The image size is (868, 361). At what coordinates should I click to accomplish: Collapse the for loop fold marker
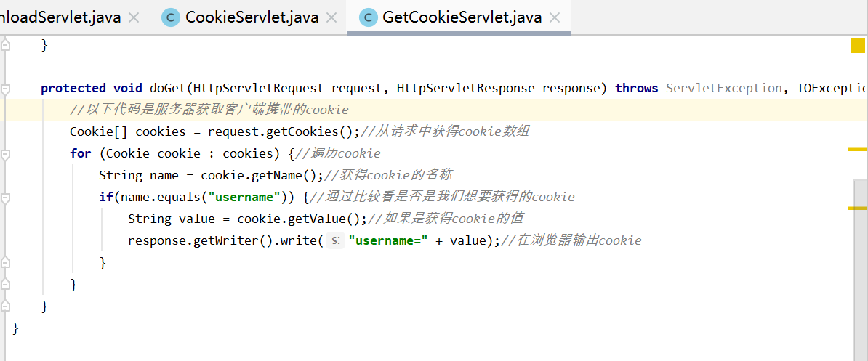6,154
